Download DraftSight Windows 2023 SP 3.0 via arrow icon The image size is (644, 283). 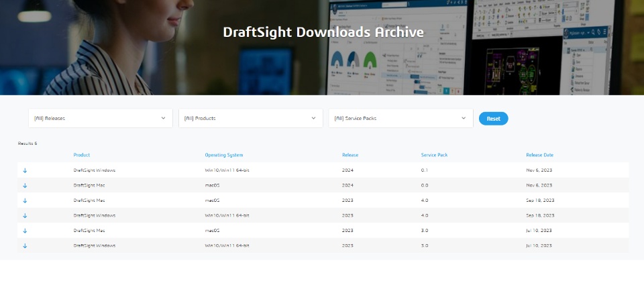point(25,246)
